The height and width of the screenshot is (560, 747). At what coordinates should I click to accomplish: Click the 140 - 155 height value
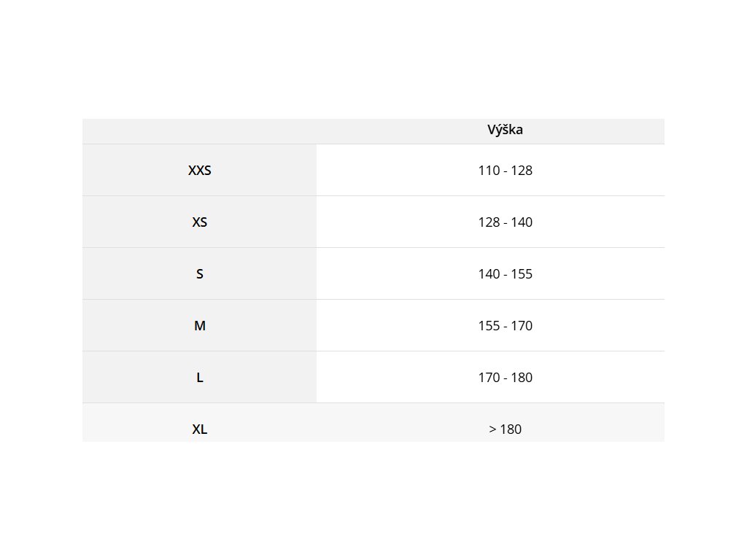tap(505, 274)
